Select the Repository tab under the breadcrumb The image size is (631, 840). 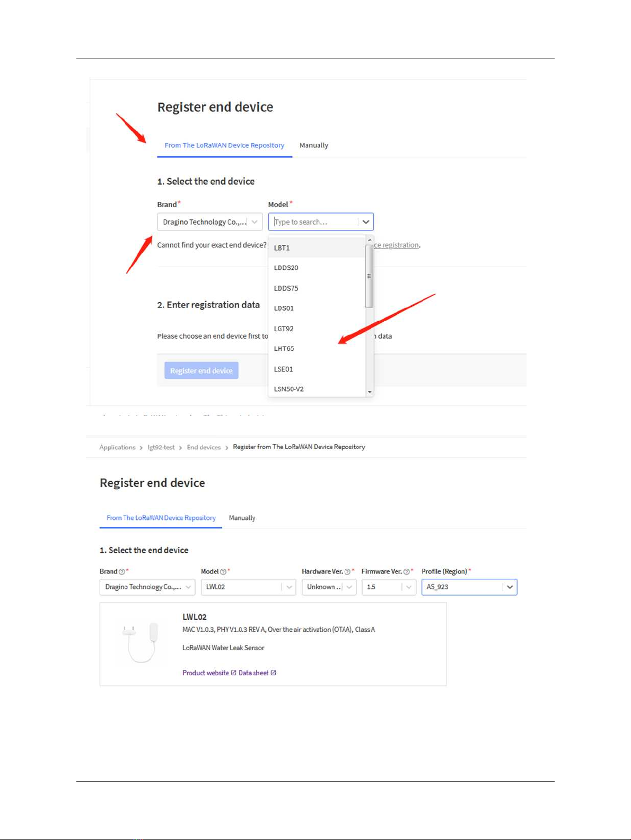click(x=161, y=518)
